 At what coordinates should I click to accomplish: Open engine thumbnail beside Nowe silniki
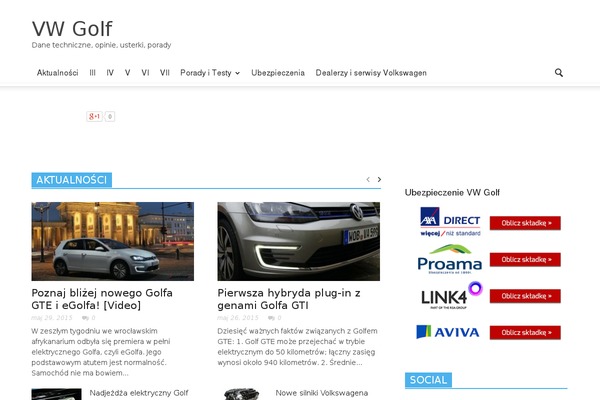[x=242, y=394]
